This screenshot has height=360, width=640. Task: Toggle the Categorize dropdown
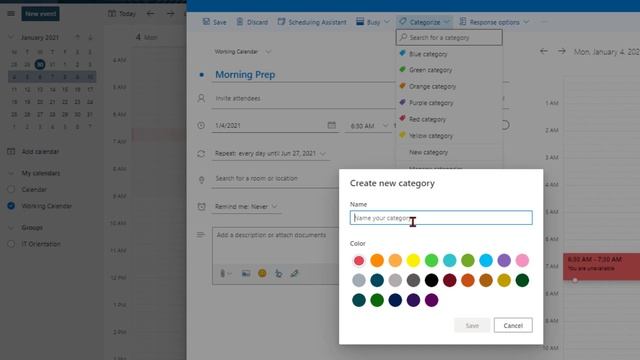(x=424, y=22)
